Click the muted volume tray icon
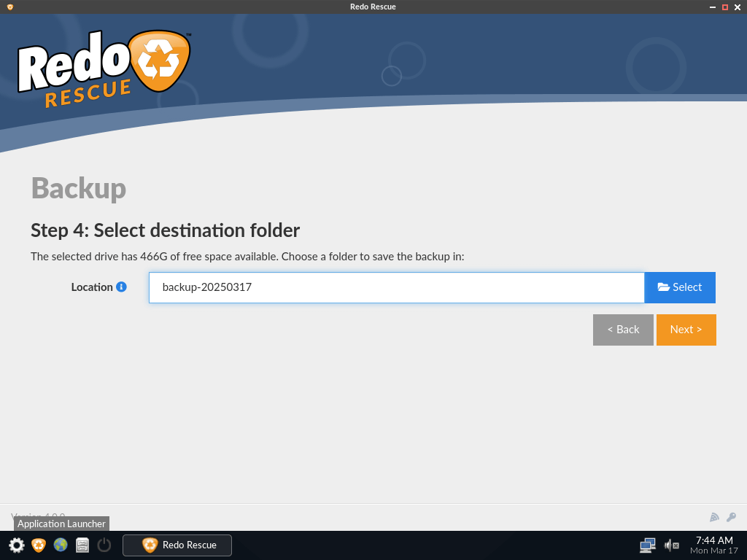Screen dimensions: 747x560 pos(672,545)
